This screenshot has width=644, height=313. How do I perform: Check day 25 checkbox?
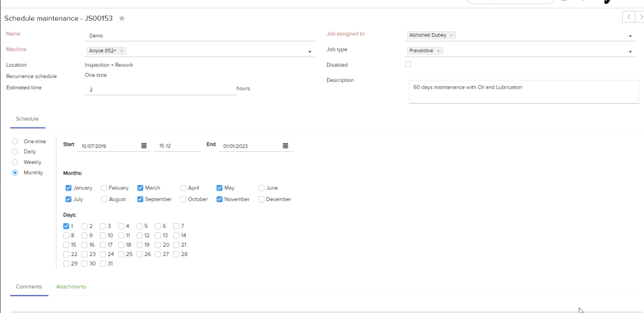[121, 254]
